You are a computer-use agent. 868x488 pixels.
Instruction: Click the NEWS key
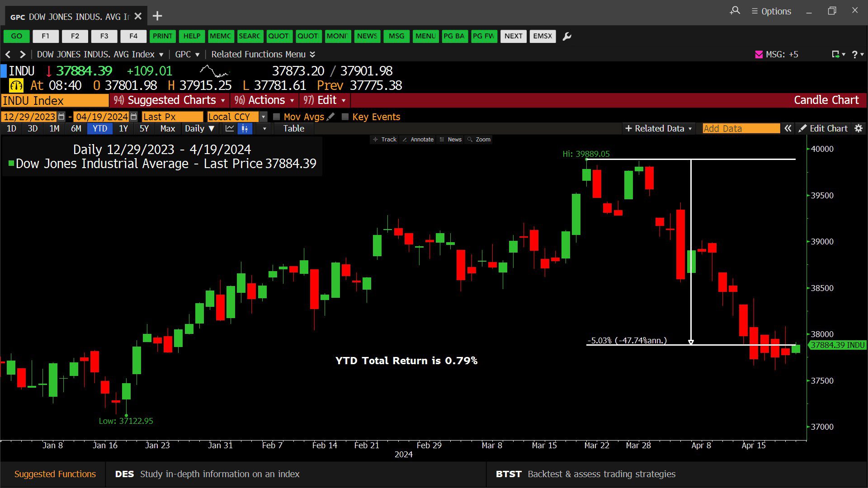[367, 36]
